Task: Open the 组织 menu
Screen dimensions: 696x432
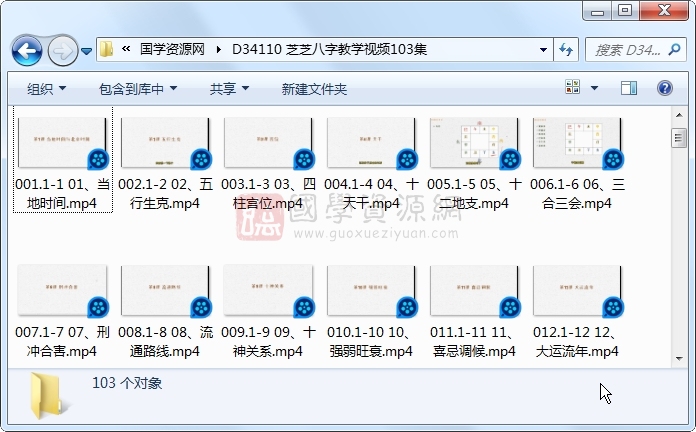Action: click(x=46, y=89)
